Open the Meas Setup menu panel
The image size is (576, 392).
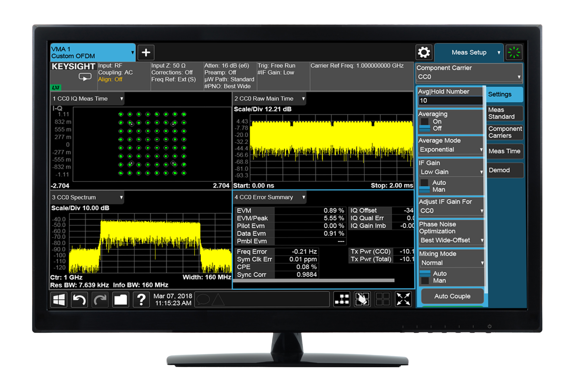(x=469, y=52)
